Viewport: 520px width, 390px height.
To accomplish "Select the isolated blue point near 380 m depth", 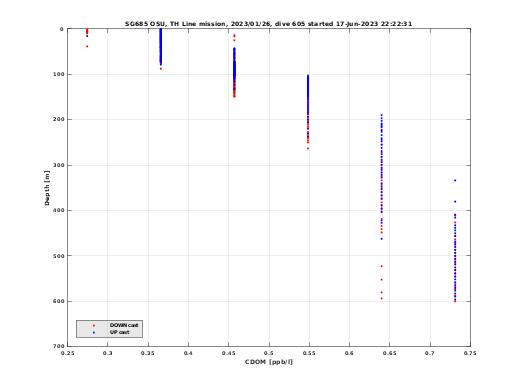I will [455, 202].
